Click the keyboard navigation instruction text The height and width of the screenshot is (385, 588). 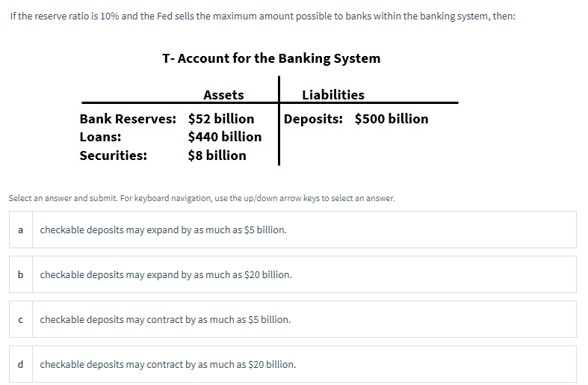pyautogui.click(x=202, y=198)
